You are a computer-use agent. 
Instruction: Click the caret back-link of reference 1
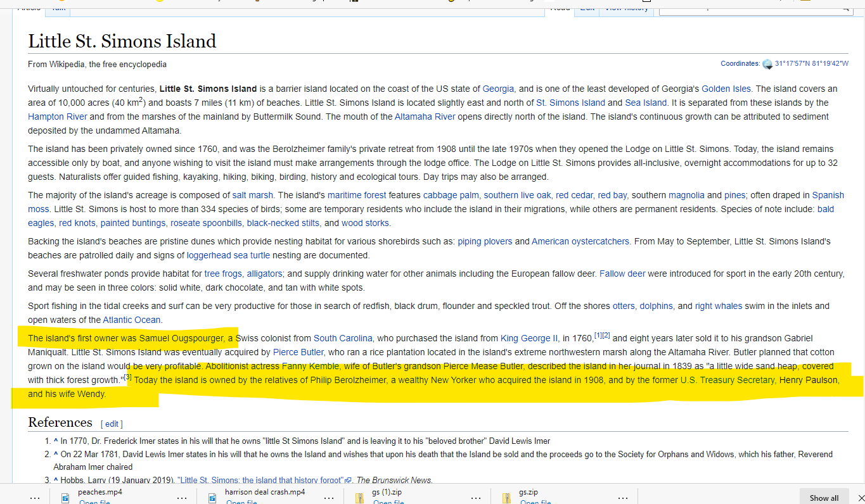point(56,441)
